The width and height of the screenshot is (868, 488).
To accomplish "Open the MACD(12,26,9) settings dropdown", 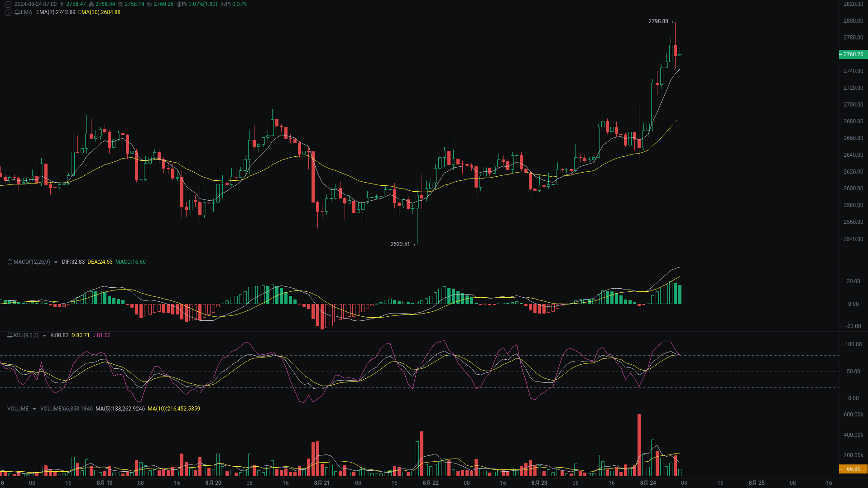I will [56, 262].
